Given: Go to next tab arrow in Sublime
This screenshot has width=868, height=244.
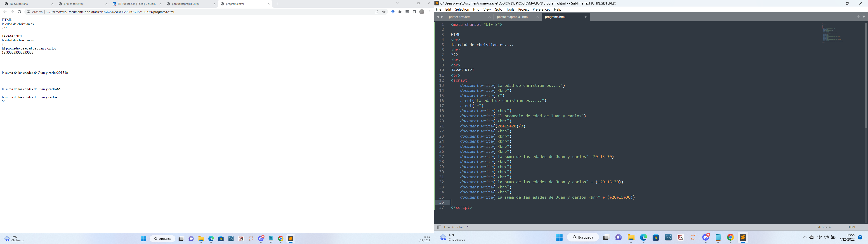Looking at the screenshot, I should point(442,17).
